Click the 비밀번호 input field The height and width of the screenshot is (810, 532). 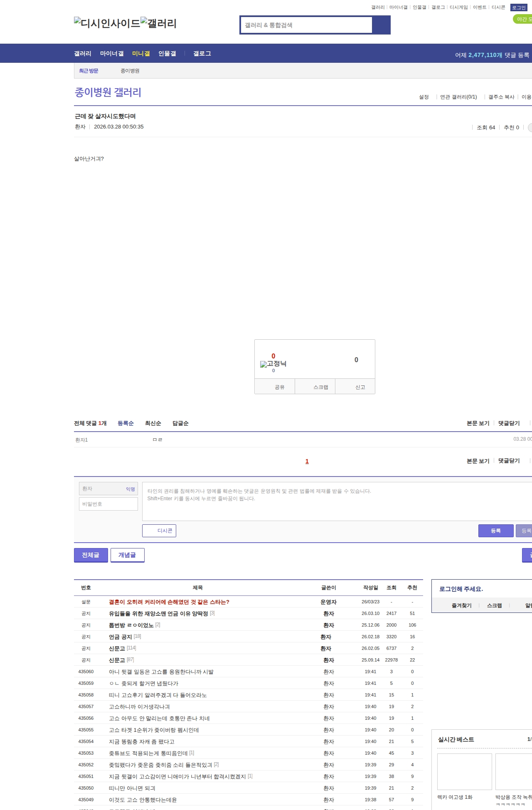point(108,504)
